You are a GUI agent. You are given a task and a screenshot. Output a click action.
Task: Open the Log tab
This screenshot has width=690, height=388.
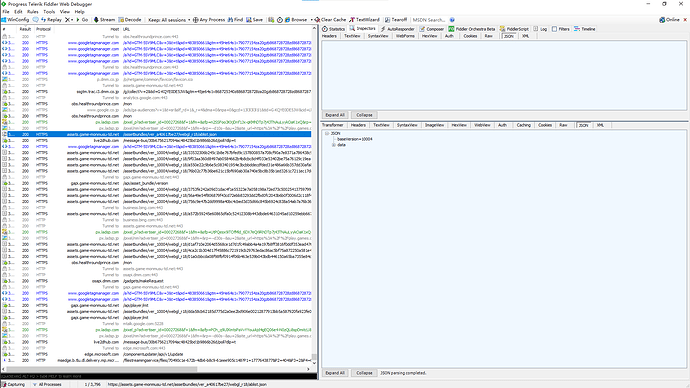[x=540, y=29]
